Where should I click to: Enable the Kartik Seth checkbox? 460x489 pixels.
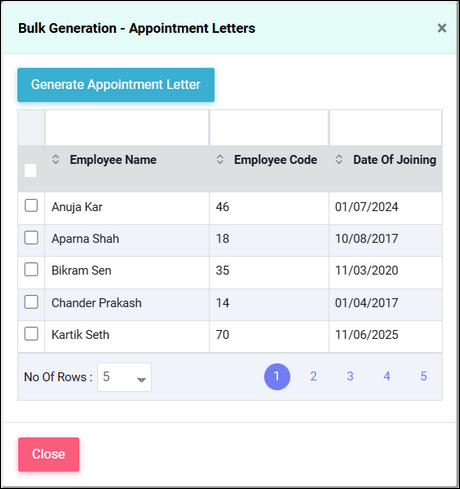[x=31, y=334]
